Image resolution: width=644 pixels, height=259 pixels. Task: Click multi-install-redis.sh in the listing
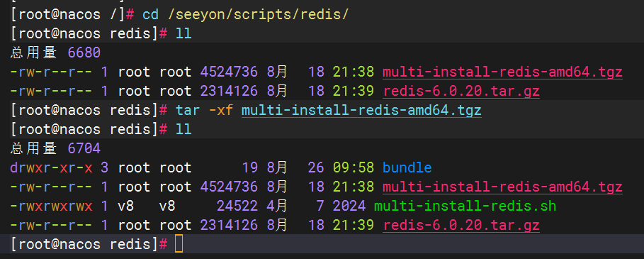[x=465, y=206]
